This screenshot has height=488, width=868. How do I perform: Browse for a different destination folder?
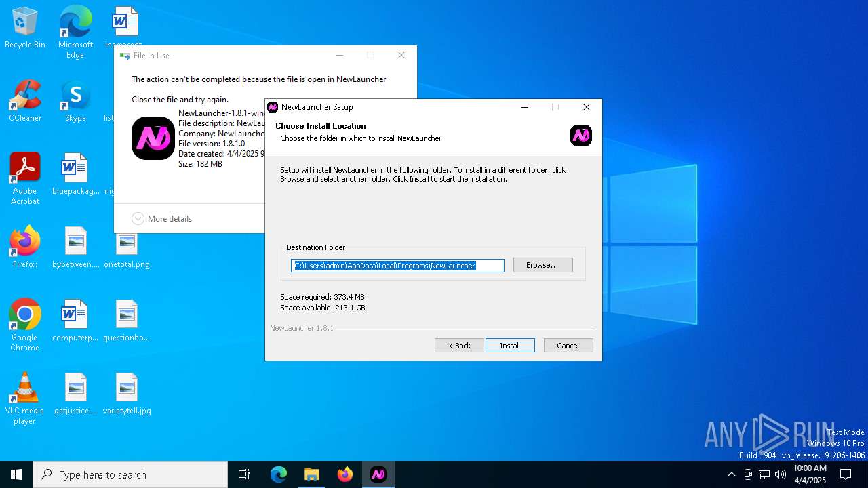point(542,265)
